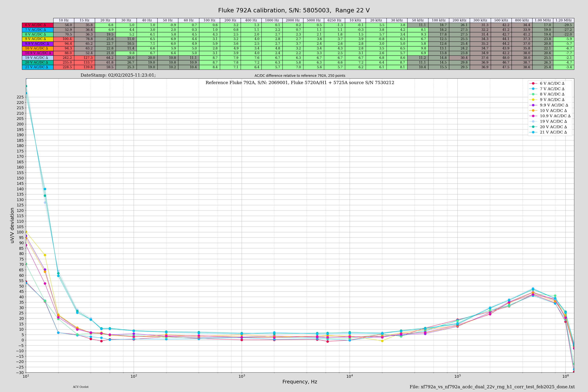Screen dimensions: 588x392
Task: Click the '6 V AC/DC Δ' legend entry
Action: [x=547, y=83]
